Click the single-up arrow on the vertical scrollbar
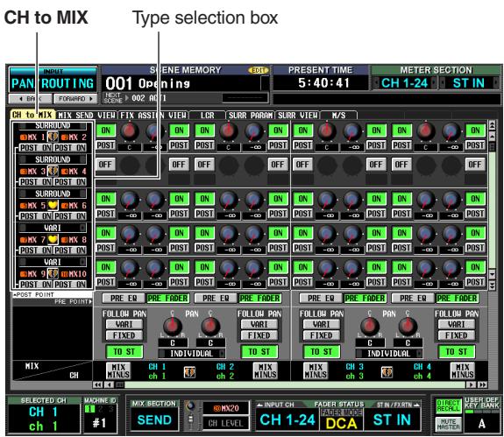 pos(492,136)
